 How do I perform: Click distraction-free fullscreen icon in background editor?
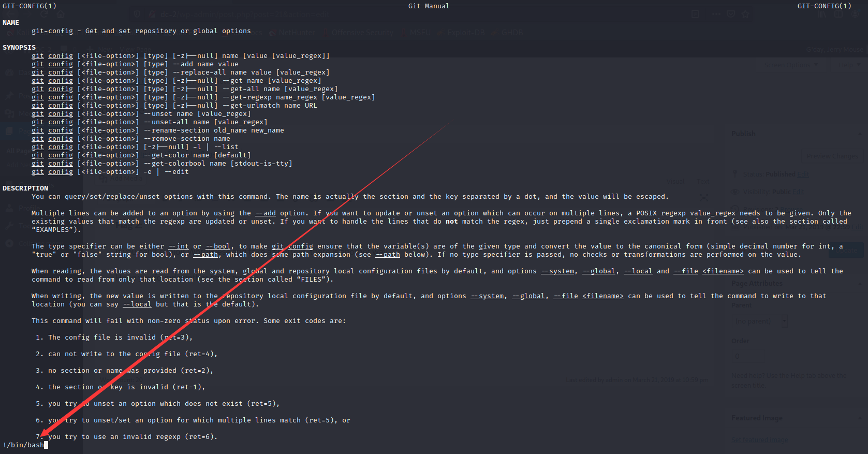[704, 197]
